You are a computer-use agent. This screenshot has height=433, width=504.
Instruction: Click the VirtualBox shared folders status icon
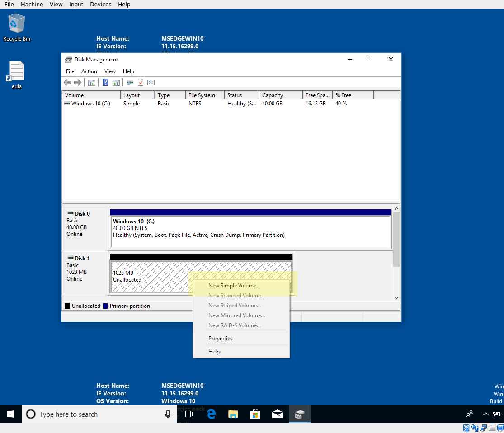pyautogui.click(x=492, y=428)
